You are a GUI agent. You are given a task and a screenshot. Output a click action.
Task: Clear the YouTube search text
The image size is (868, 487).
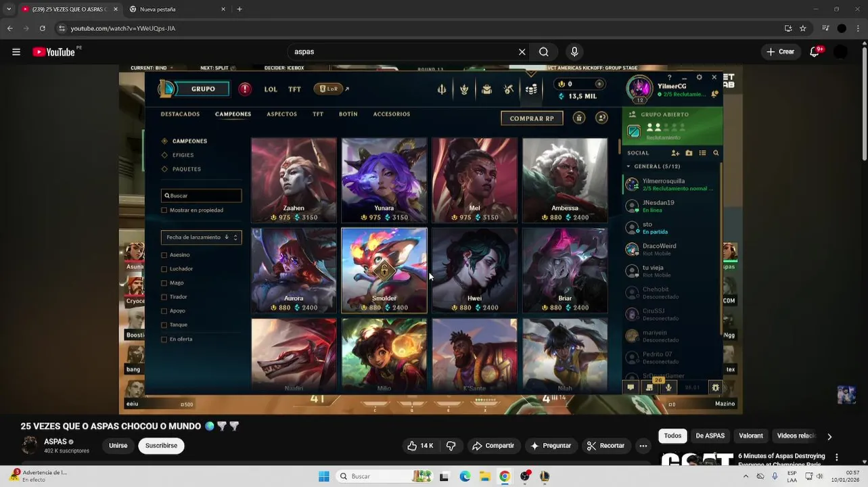[x=522, y=52]
